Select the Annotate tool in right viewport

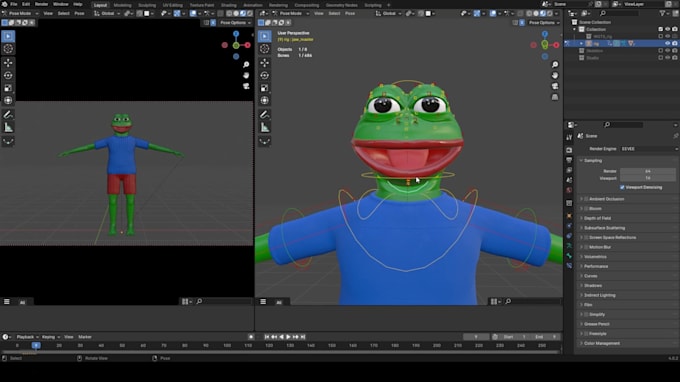(x=265, y=115)
